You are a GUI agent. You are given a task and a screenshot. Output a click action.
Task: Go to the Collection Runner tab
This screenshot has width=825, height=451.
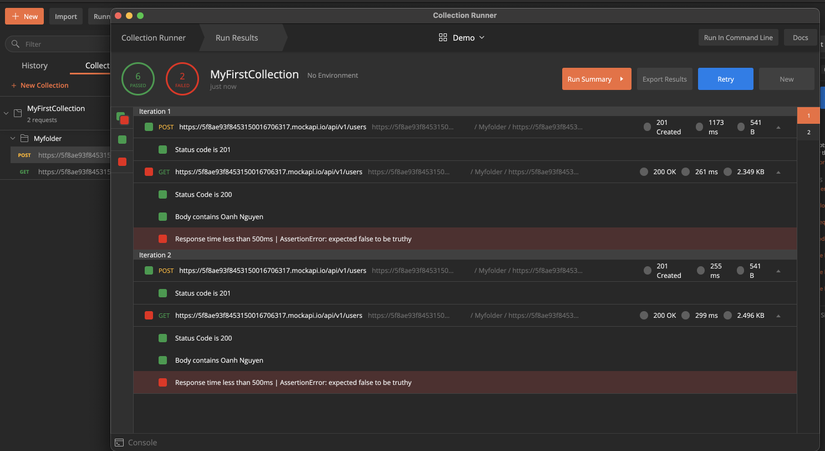click(153, 38)
